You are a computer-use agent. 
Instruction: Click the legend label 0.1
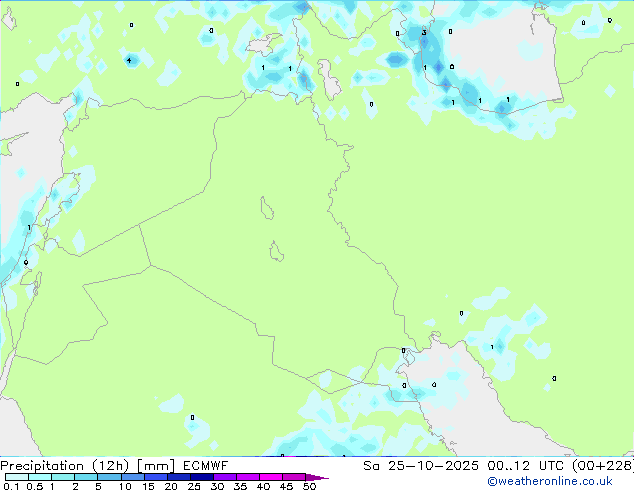click(x=11, y=486)
